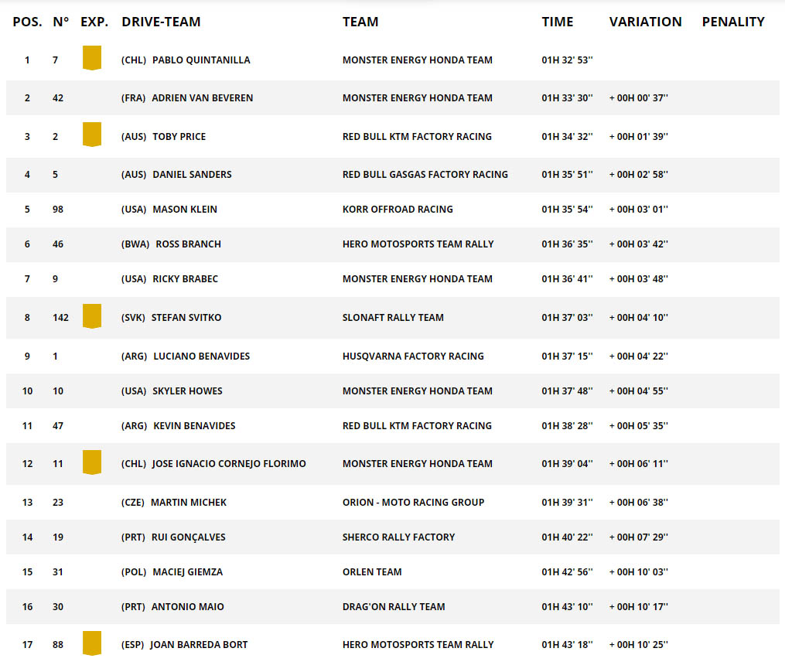Click the TEAM column header
785x672 pixels.
pos(360,22)
